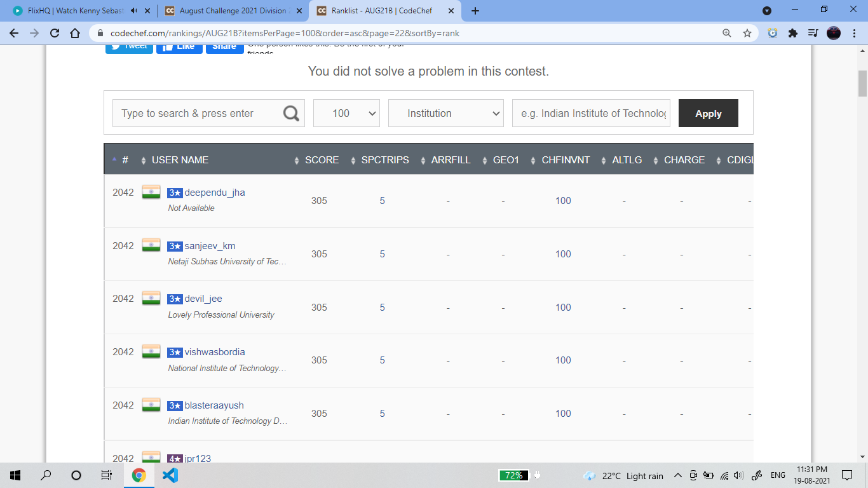The width and height of the screenshot is (868, 488).
Task: Open Chrome from the taskbar
Action: pos(139,475)
